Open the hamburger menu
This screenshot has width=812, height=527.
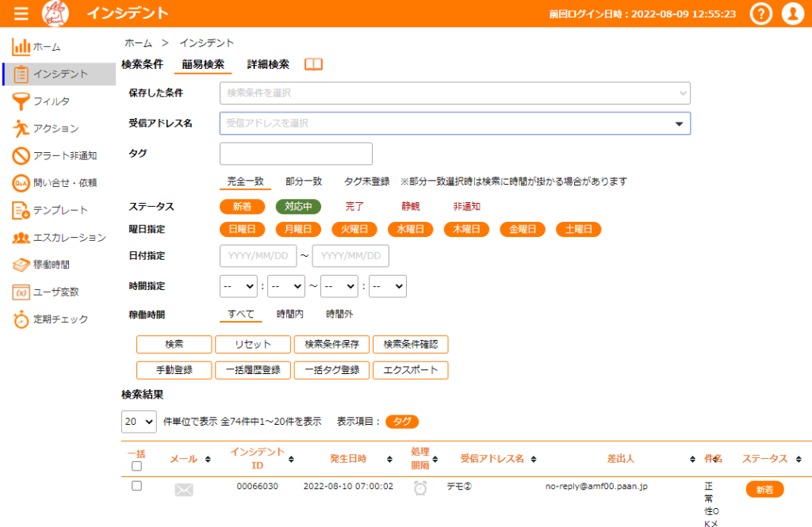(21, 13)
